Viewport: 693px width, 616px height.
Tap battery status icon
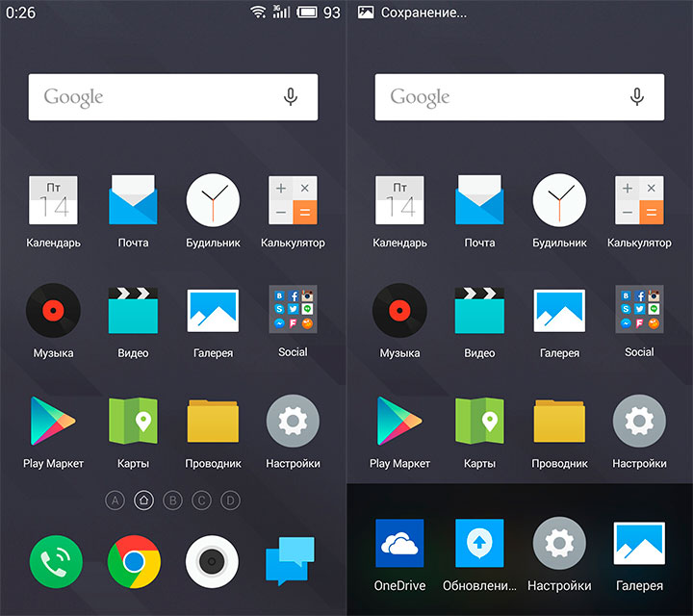pyautogui.click(x=307, y=12)
